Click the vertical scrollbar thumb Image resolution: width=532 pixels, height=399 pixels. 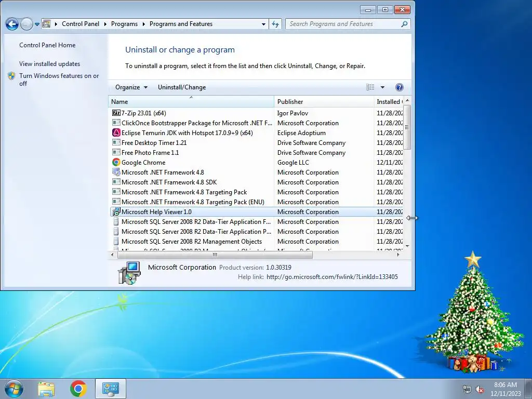[x=407, y=127]
